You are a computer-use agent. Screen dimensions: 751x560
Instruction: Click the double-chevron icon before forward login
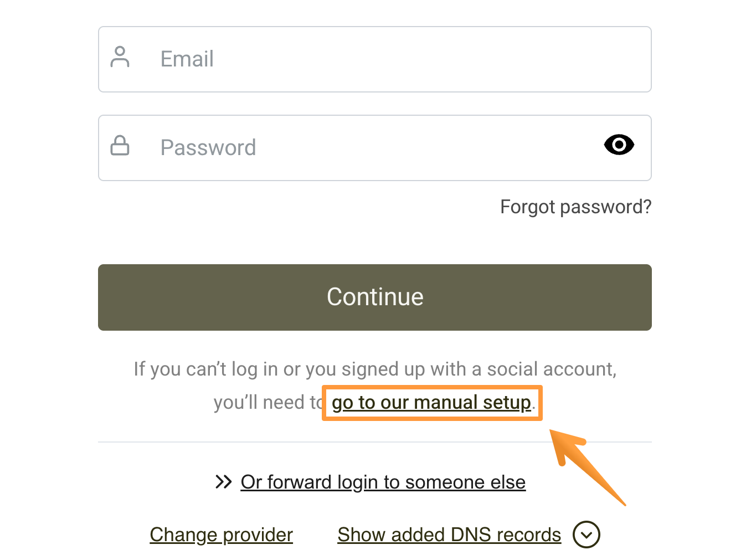[224, 481]
